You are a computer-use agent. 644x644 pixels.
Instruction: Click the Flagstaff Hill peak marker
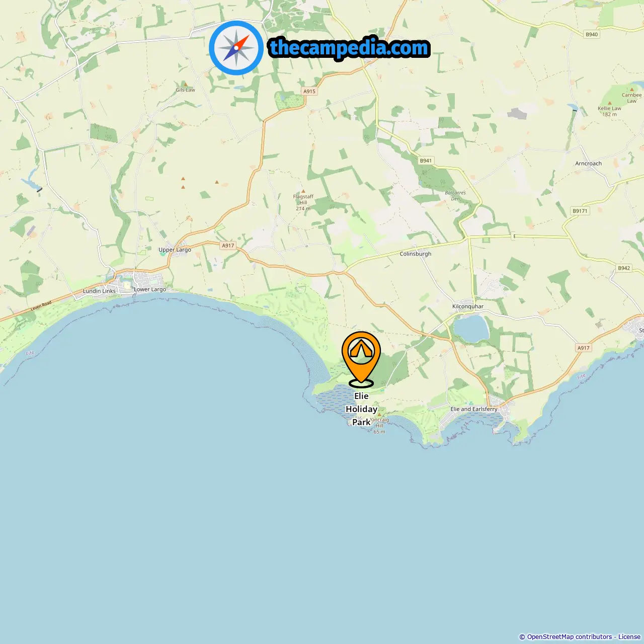tap(303, 191)
